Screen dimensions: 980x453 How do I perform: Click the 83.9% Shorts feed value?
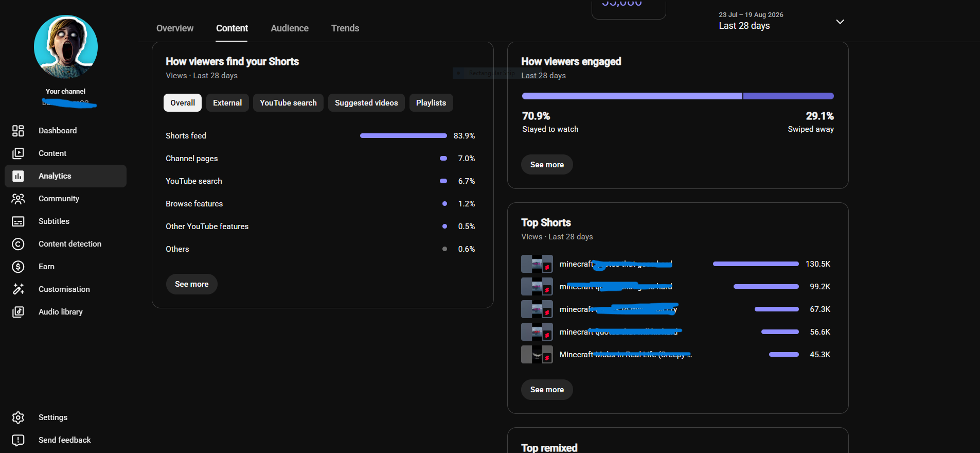[x=464, y=136]
